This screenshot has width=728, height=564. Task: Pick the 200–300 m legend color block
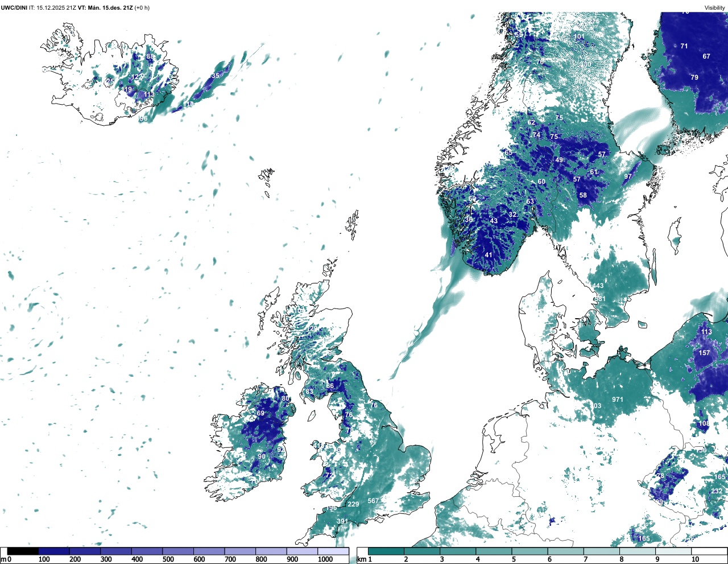85,551
